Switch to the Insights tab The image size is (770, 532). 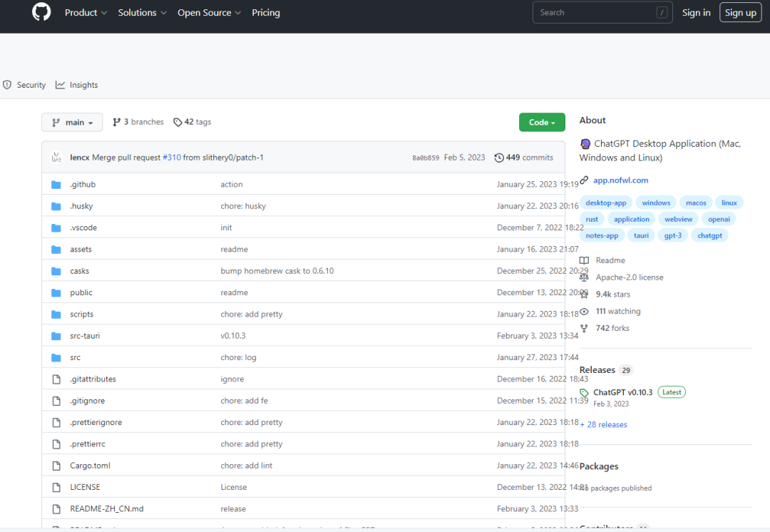76,85
